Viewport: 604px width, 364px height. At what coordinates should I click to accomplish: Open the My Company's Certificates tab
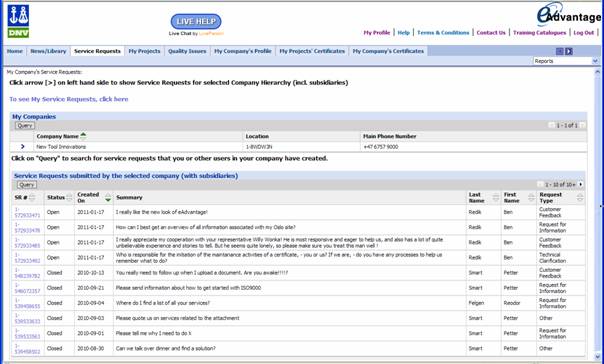coord(388,51)
